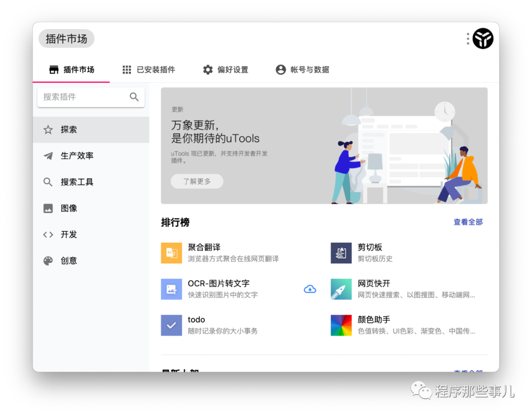Click the magnifier icon beside 搜索工具
The width and height of the screenshot is (532, 415).
(x=48, y=182)
